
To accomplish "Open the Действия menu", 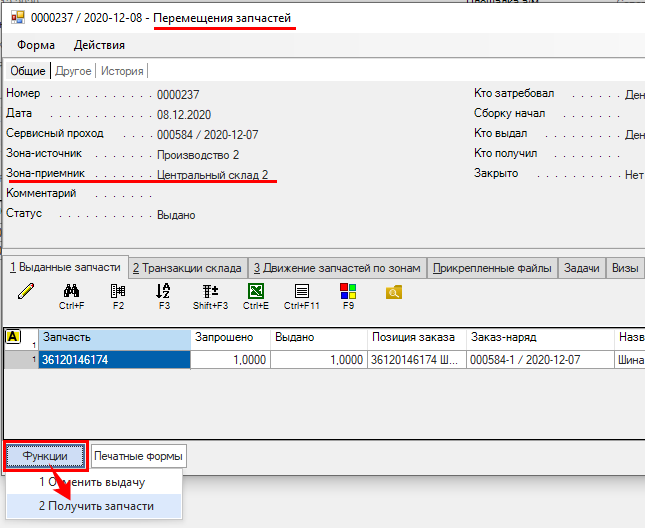I will pos(99,45).
